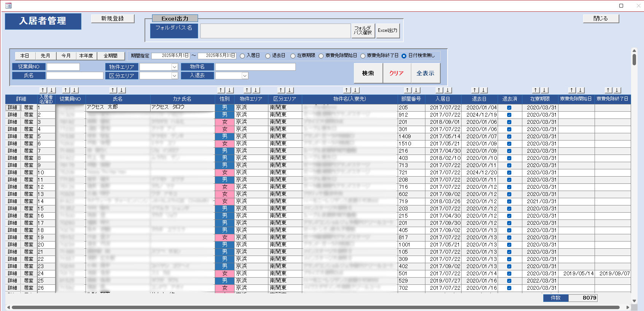Screen dimensions: 644x311
Task: Set period to 本日
Action: 25,56
